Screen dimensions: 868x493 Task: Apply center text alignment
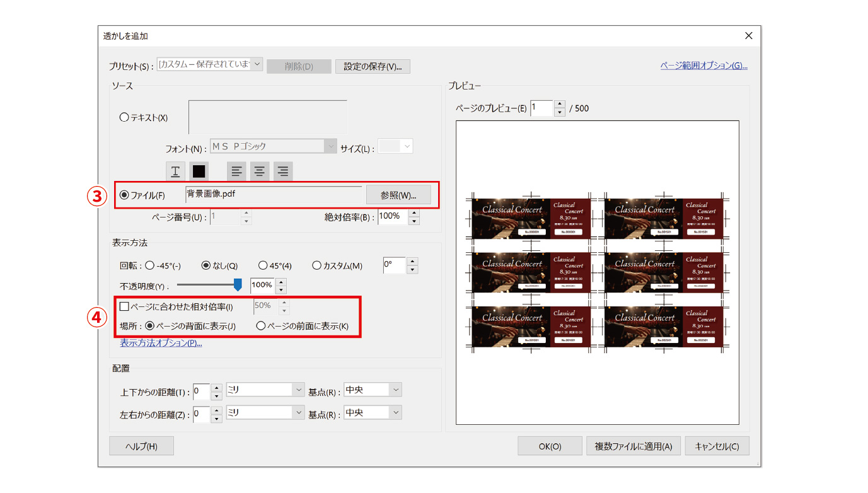(x=259, y=171)
